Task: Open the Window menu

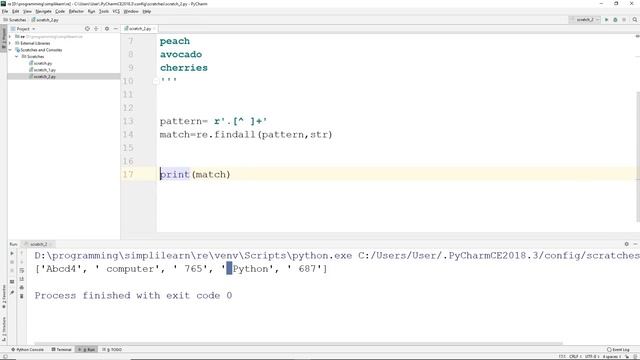Action: [x=131, y=11]
